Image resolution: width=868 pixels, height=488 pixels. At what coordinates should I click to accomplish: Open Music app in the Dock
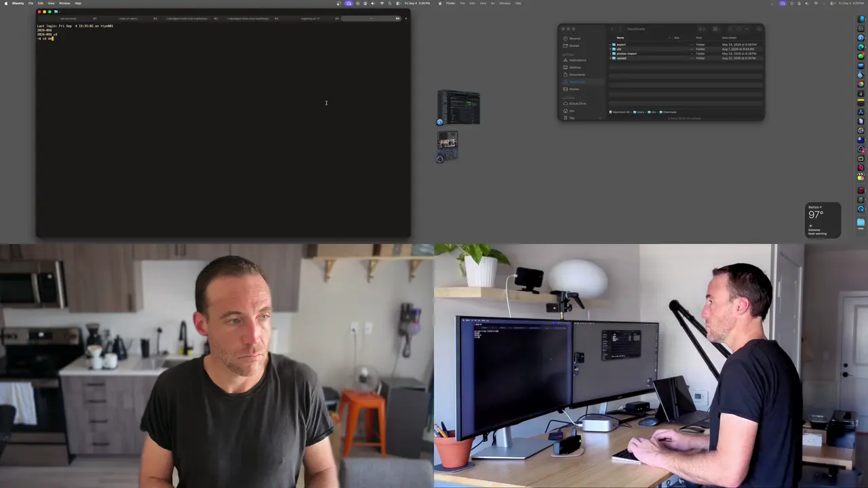click(x=861, y=190)
